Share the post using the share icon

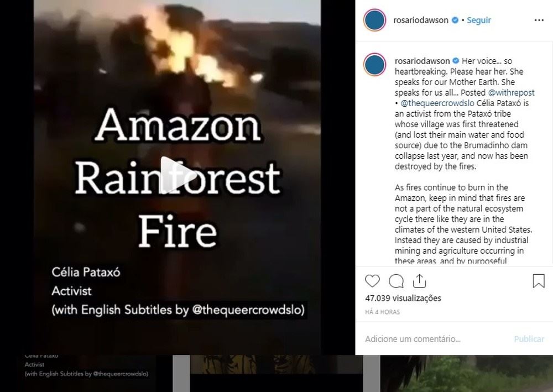(x=419, y=281)
